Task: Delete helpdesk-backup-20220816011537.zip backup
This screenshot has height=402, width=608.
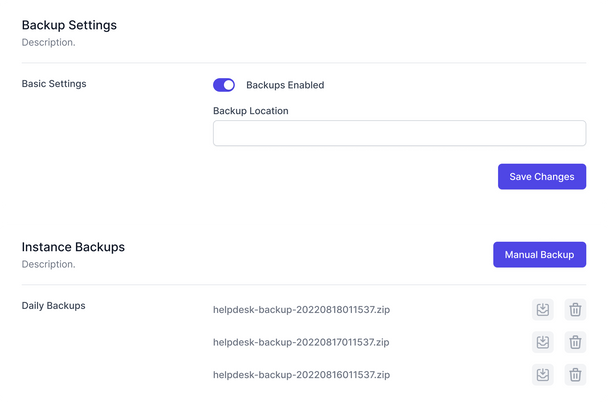Action: click(x=575, y=374)
